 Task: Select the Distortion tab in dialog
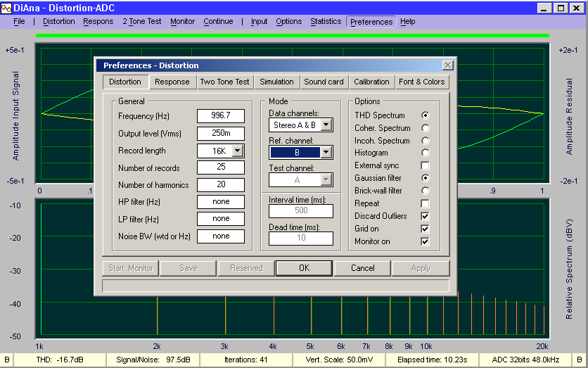[125, 82]
